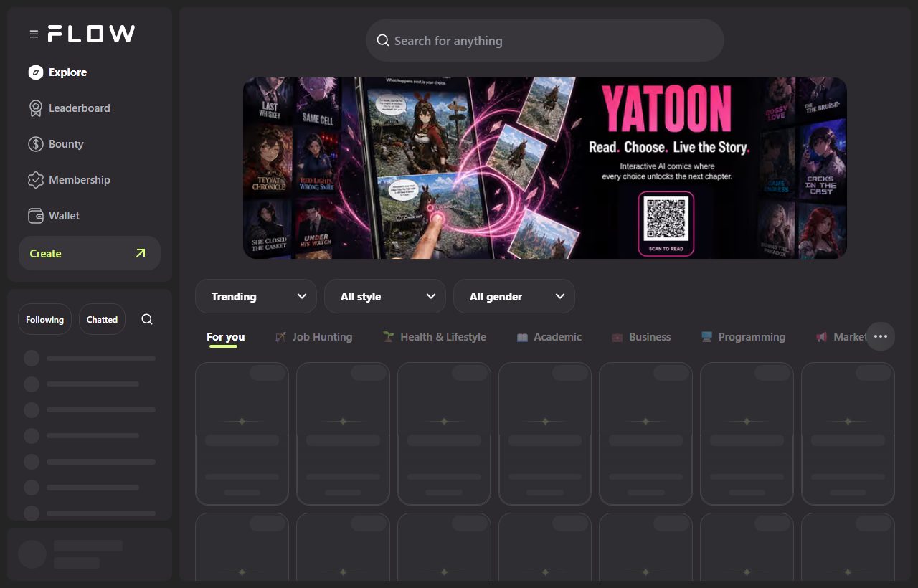Click the Wallet icon
This screenshot has width=918, height=588.
tap(36, 216)
